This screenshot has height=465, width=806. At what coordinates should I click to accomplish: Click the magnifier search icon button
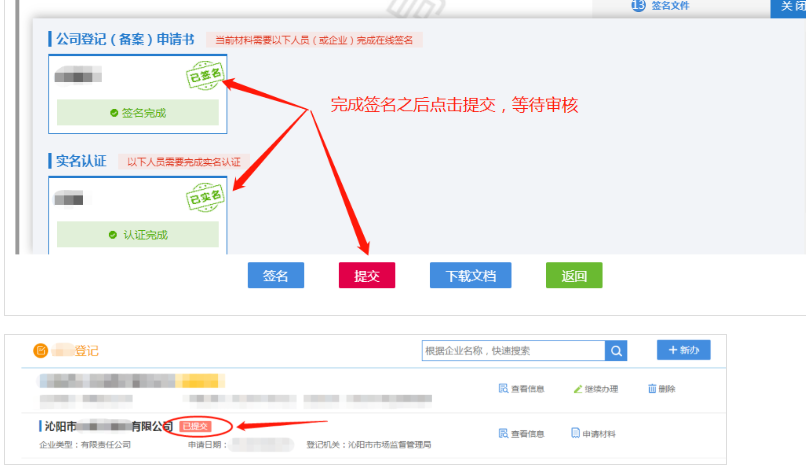(618, 351)
